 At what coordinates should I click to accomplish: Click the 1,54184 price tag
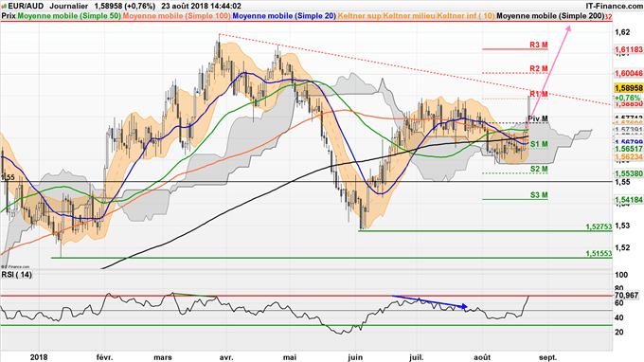click(x=629, y=200)
